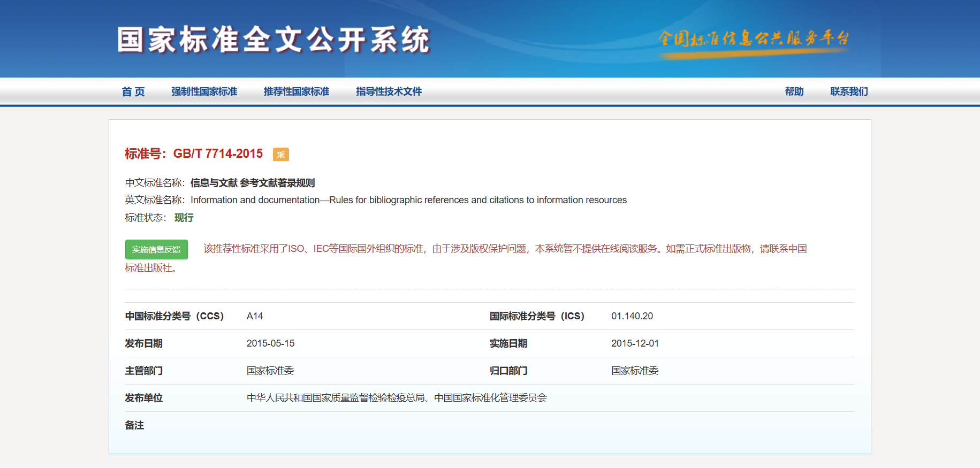Click the GB/T 7714-2015 standard number heading
The width and height of the screenshot is (980, 468).
pos(218,154)
